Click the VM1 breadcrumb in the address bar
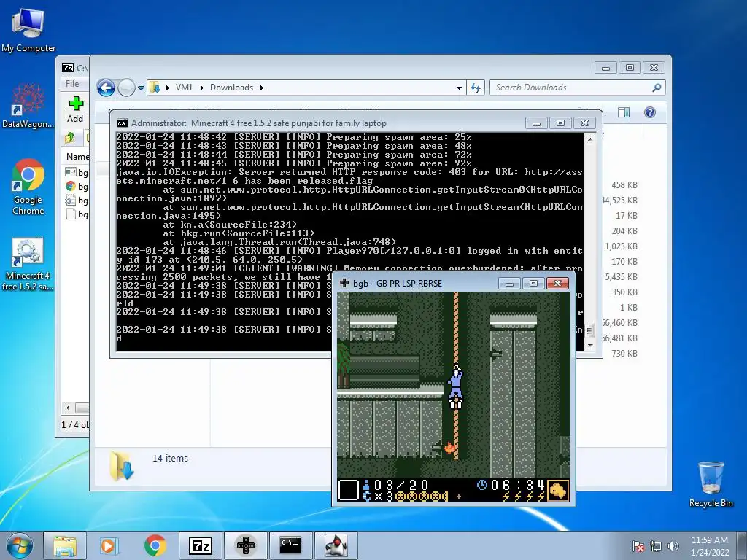Screen dimensions: 747x560 184,87
